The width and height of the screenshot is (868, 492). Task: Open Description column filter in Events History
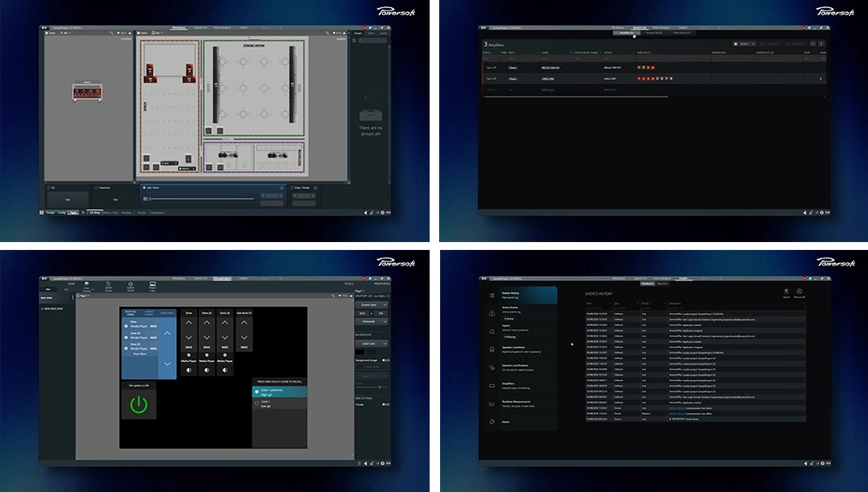(803, 304)
